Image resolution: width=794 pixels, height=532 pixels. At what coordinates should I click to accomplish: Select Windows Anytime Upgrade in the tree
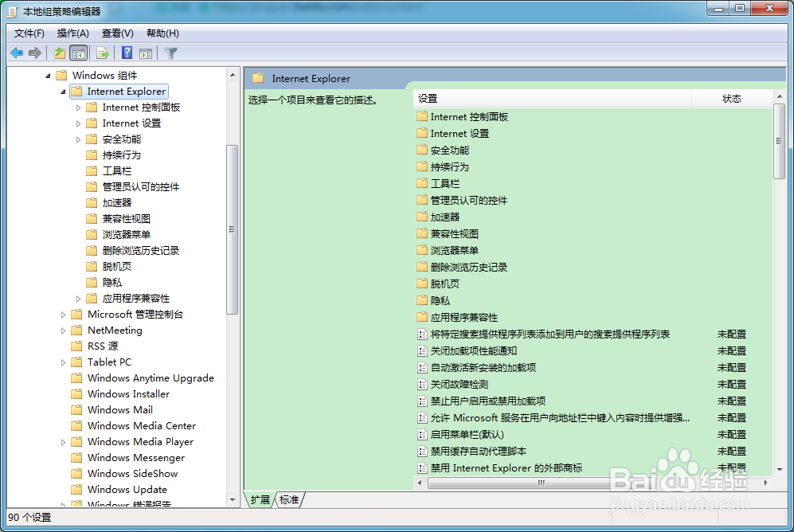(151, 377)
